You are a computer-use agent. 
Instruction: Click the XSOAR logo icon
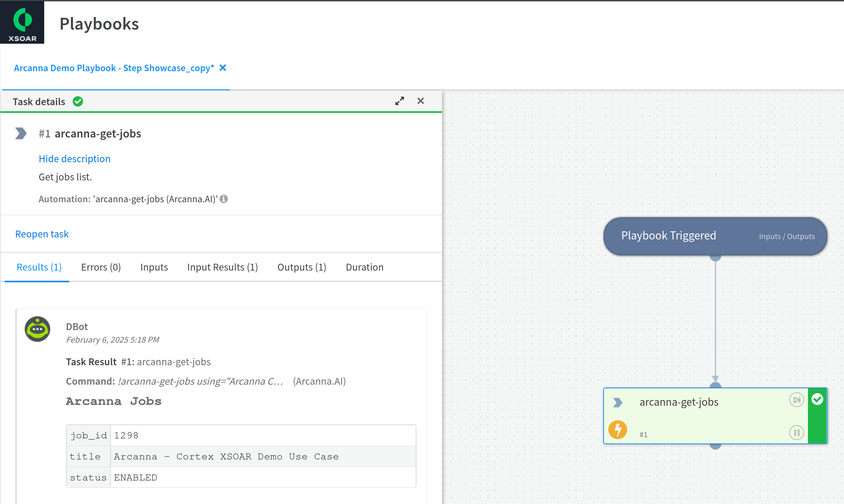click(x=22, y=22)
